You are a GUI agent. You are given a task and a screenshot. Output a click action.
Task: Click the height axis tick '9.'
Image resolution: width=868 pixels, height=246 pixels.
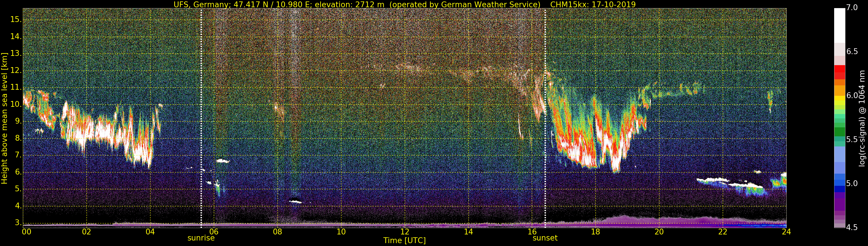tap(18, 121)
